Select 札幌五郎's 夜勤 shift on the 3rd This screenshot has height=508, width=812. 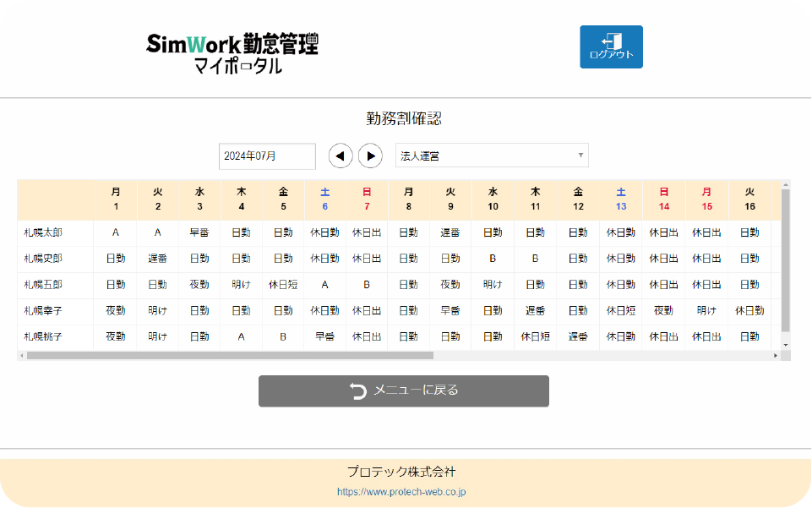pyautogui.click(x=199, y=285)
